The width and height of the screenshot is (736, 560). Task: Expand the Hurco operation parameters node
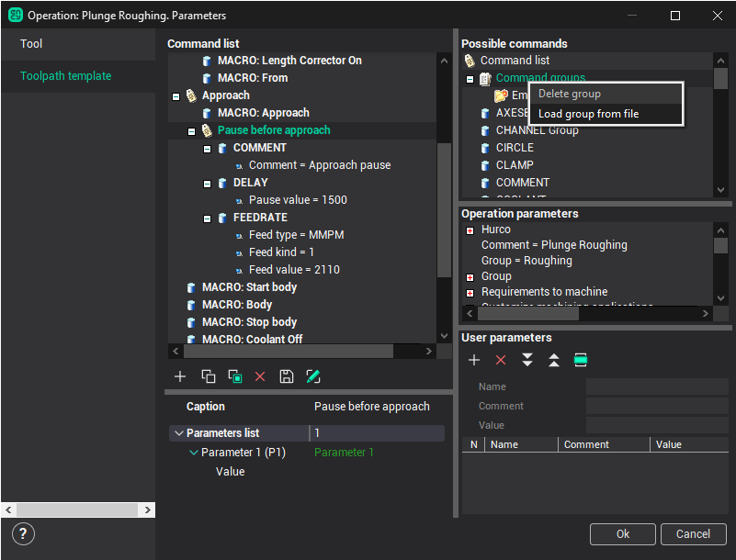pos(470,230)
